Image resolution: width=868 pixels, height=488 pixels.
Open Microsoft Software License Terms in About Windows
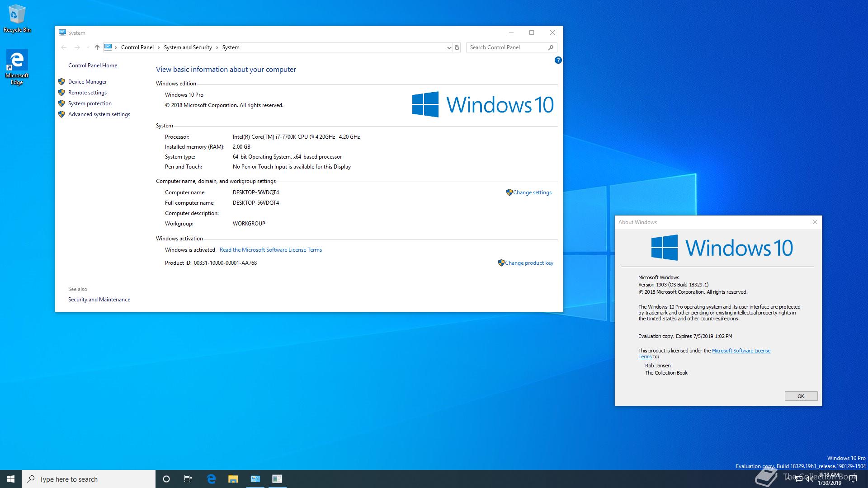(x=741, y=351)
